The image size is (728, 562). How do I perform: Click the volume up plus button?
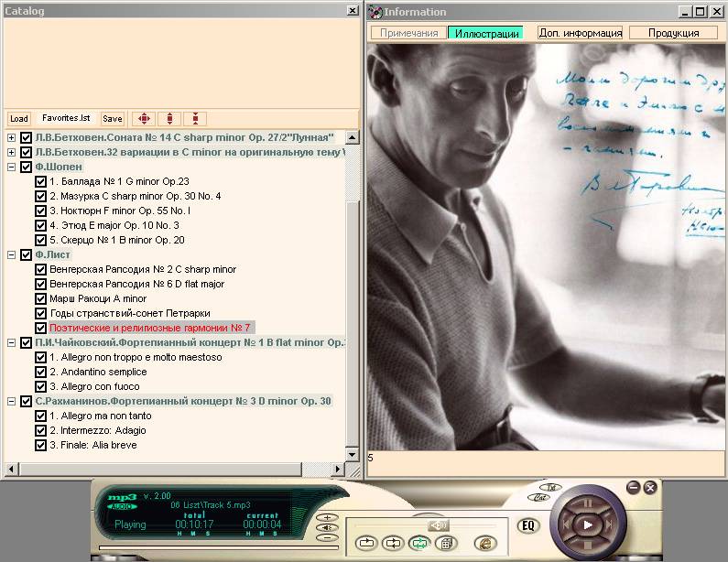click(325, 518)
